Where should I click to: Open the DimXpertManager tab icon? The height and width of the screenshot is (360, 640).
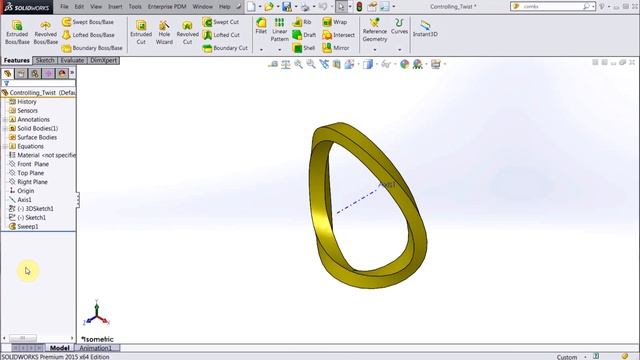pos(48,73)
